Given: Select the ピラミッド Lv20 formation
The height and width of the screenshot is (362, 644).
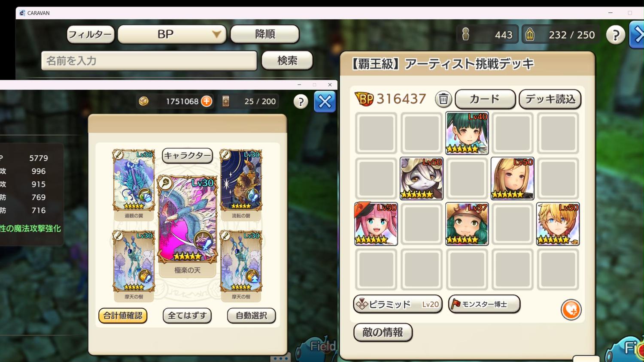Looking at the screenshot, I should point(398,304).
